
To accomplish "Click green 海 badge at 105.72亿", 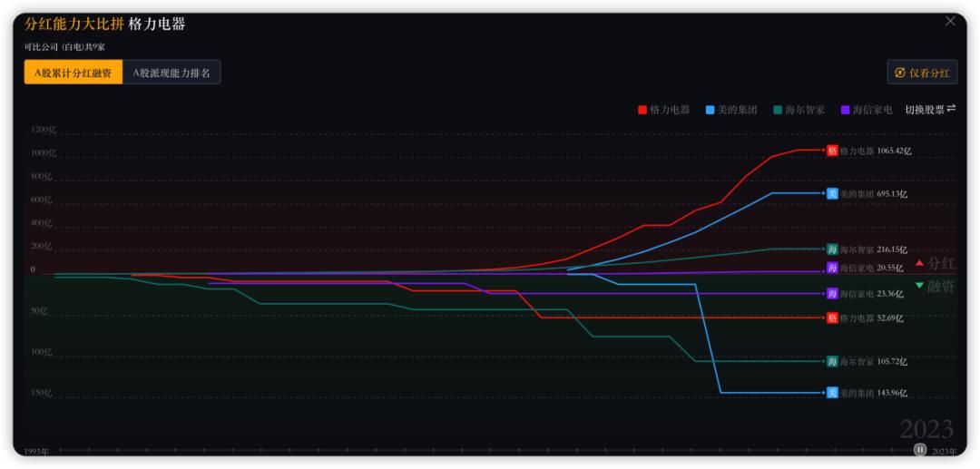I will (832, 361).
